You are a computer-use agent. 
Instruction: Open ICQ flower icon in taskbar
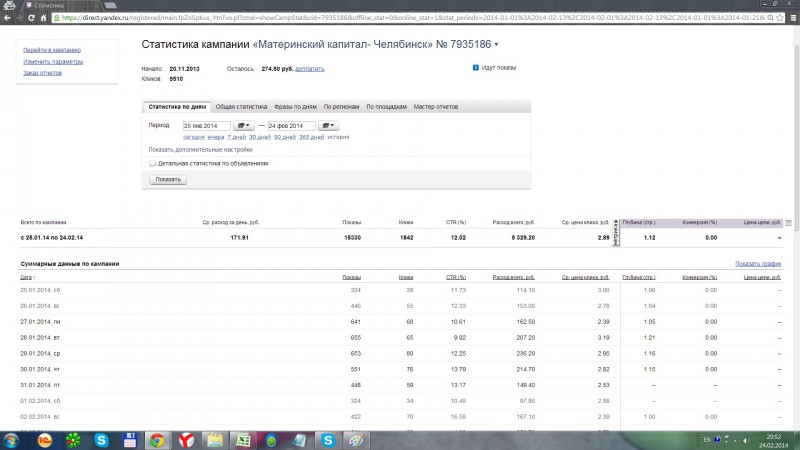pos(73,440)
